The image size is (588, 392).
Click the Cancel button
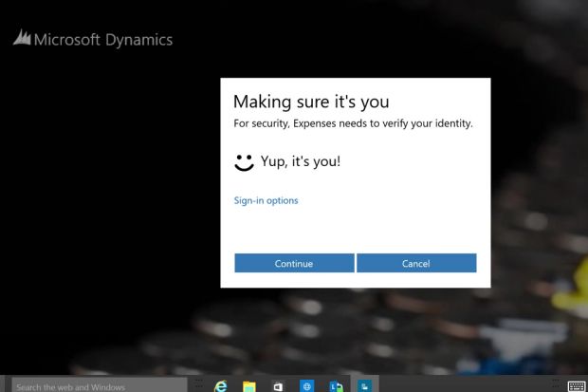(x=416, y=263)
